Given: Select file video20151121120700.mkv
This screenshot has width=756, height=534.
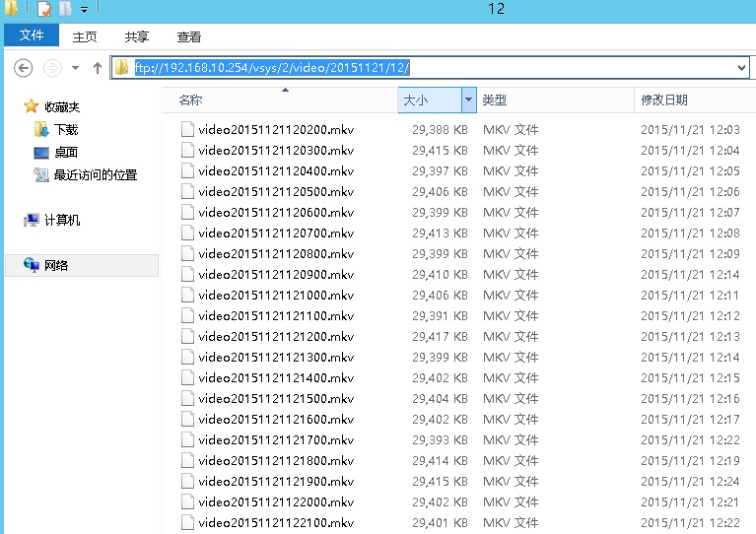Looking at the screenshot, I should tap(276, 233).
